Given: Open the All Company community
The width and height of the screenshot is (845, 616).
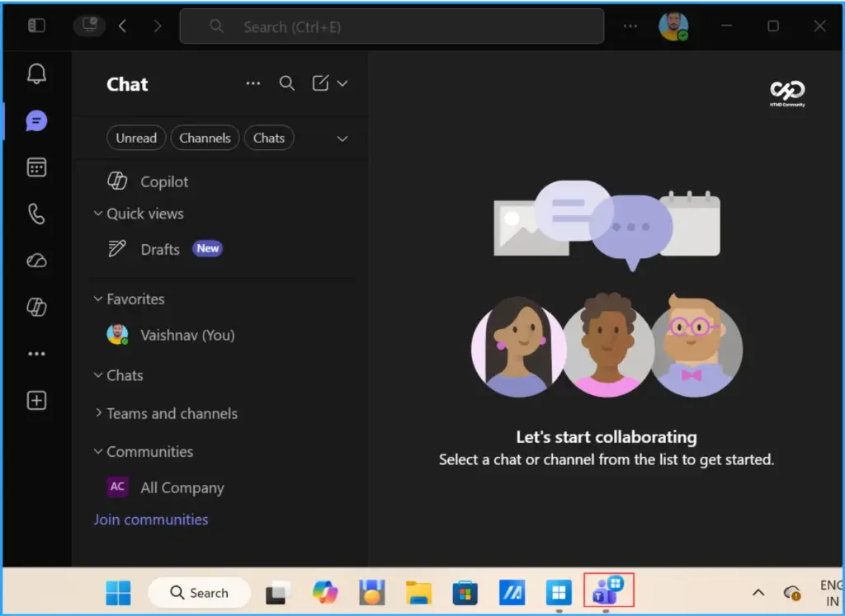Looking at the screenshot, I should pyautogui.click(x=221, y=487).
